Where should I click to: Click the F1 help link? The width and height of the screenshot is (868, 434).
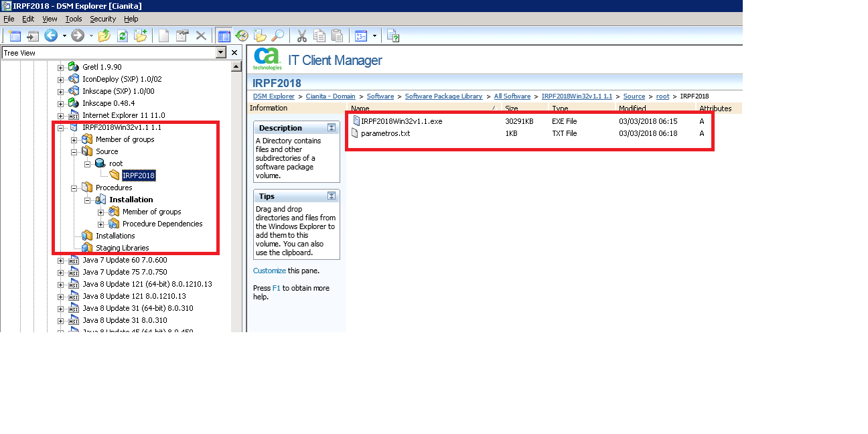[x=276, y=288]
